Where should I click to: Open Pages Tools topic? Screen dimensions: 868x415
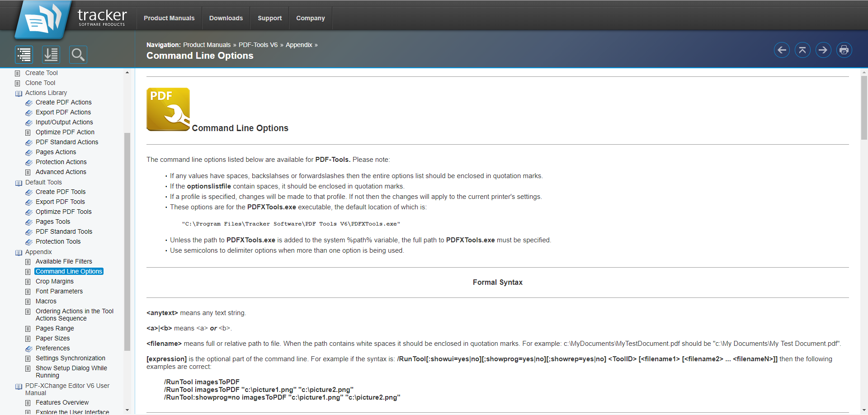coord(53,222)
